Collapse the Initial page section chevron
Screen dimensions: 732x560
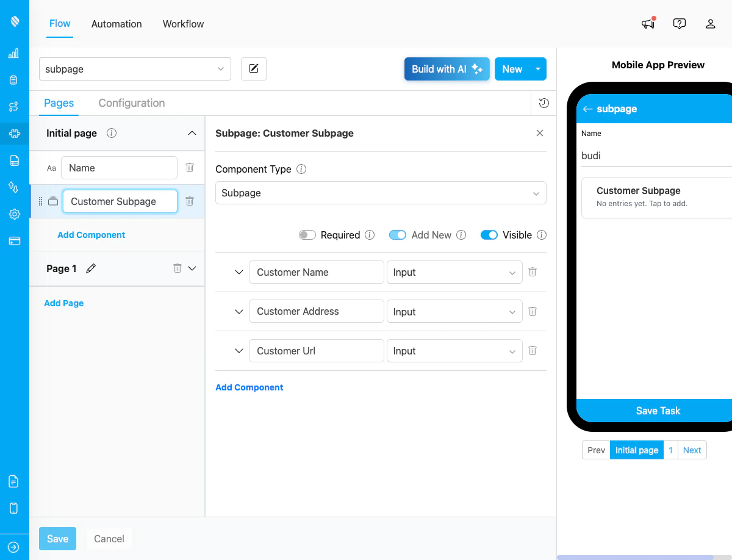click(x=192, y=133)
